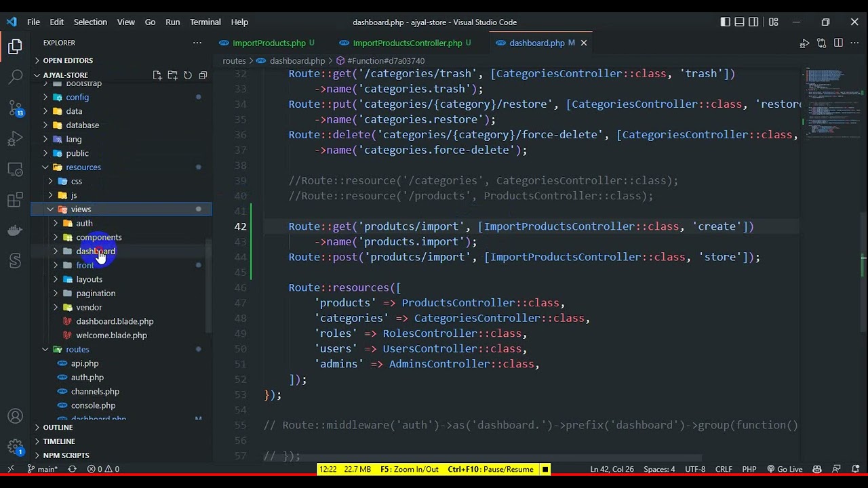
Task: Switch to ImportProductsController.php tab
Action: point(407,43)
